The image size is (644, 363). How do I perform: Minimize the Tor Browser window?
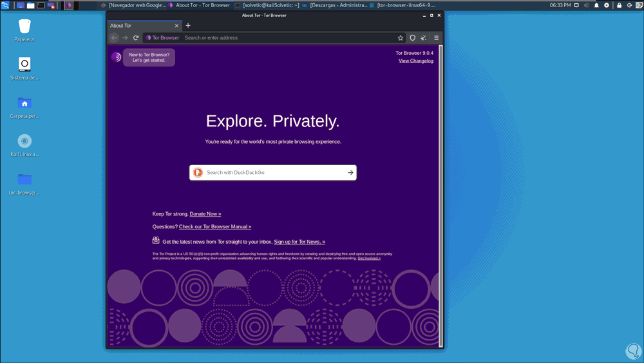coord(424,15)
